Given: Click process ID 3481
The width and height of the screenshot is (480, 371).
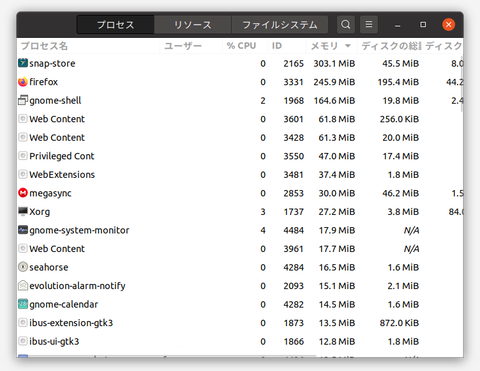Looking at the screenshot, I should point(294,175).
